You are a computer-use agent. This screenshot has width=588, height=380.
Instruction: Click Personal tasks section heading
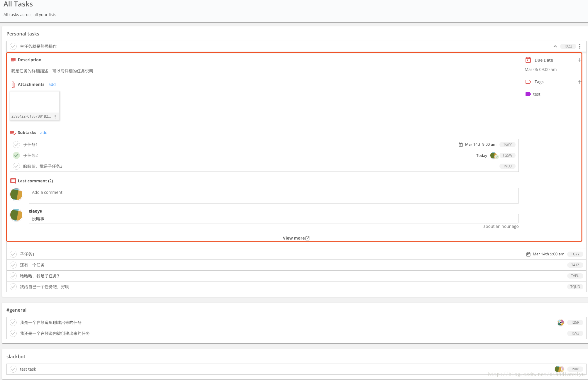coord(23,34)
